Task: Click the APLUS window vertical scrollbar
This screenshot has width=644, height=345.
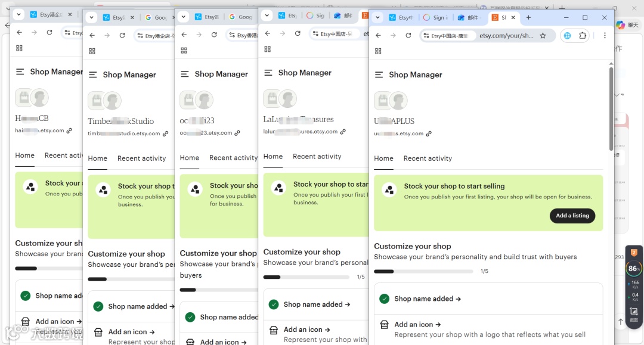Action: tap(611, 108)
